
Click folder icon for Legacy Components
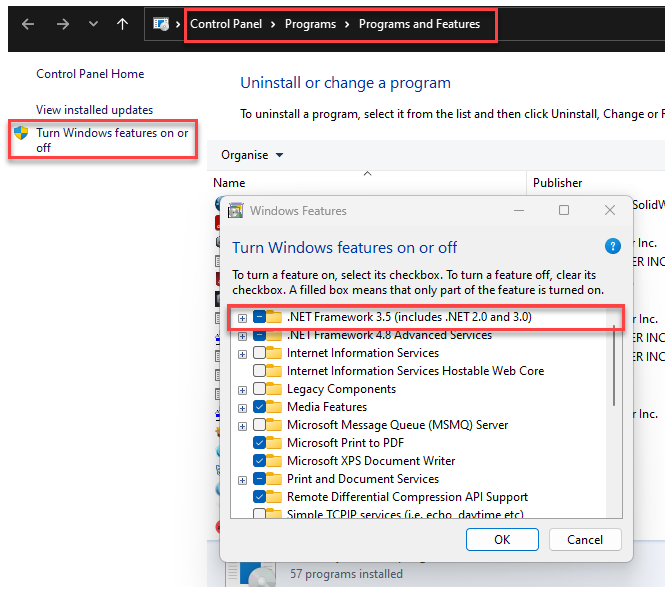pos(274,389)
